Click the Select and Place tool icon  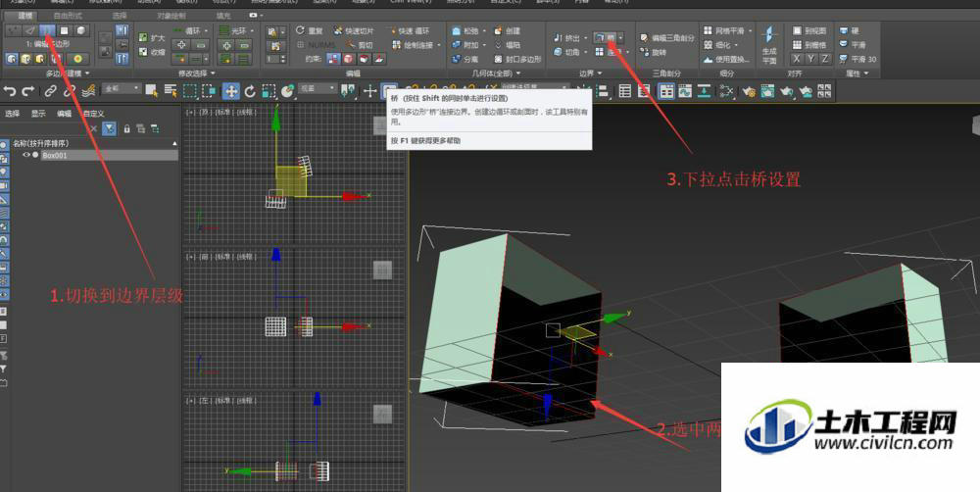[287, 91]
